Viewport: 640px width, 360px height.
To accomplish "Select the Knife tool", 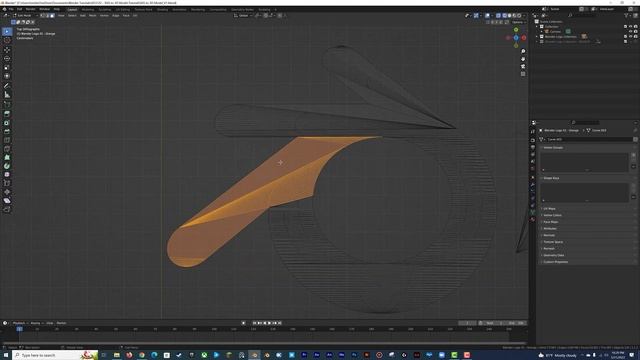I will pos(7,149).
